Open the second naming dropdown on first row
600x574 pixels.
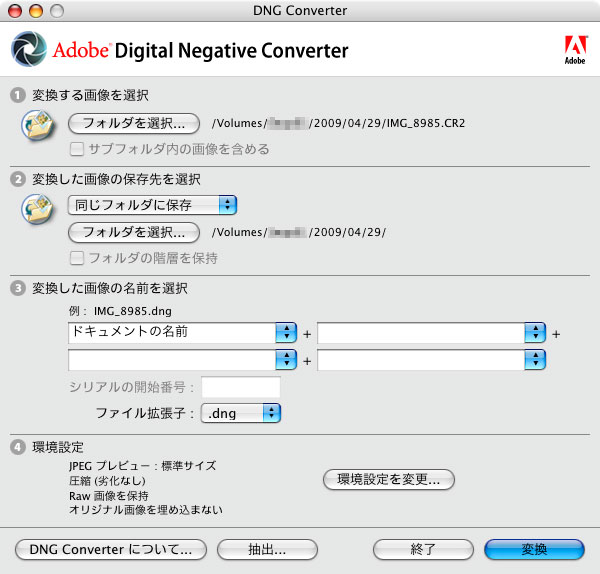(535, 332)
